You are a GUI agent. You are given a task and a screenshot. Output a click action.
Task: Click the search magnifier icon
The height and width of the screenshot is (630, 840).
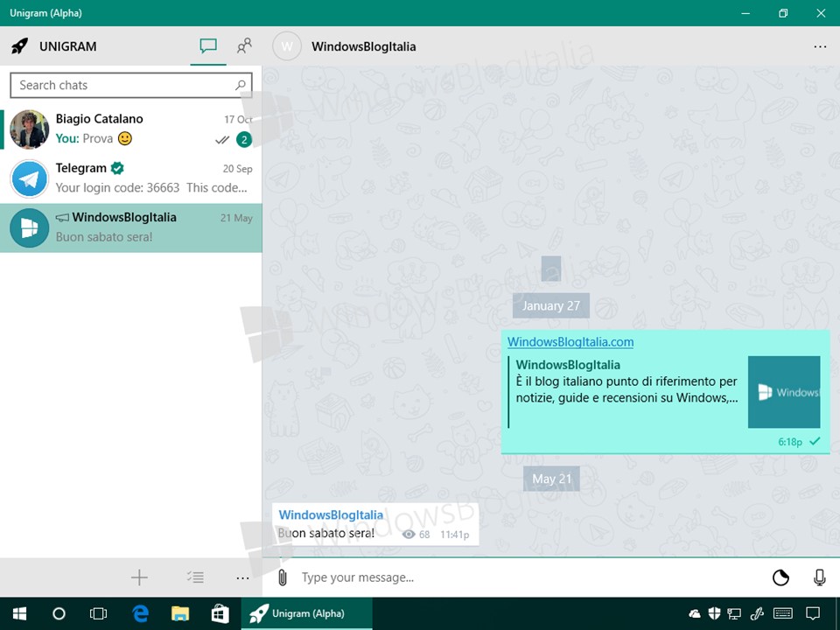coord(241,85)
